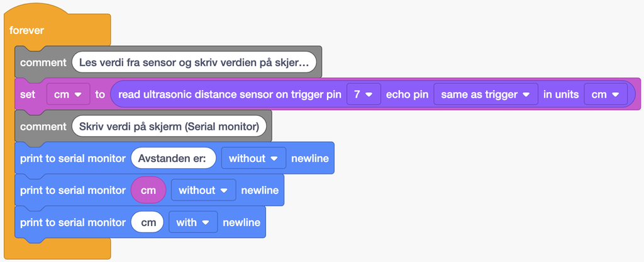
Task: Open 'without' dropdown beside purple cm variable
Action: [203, 190]
